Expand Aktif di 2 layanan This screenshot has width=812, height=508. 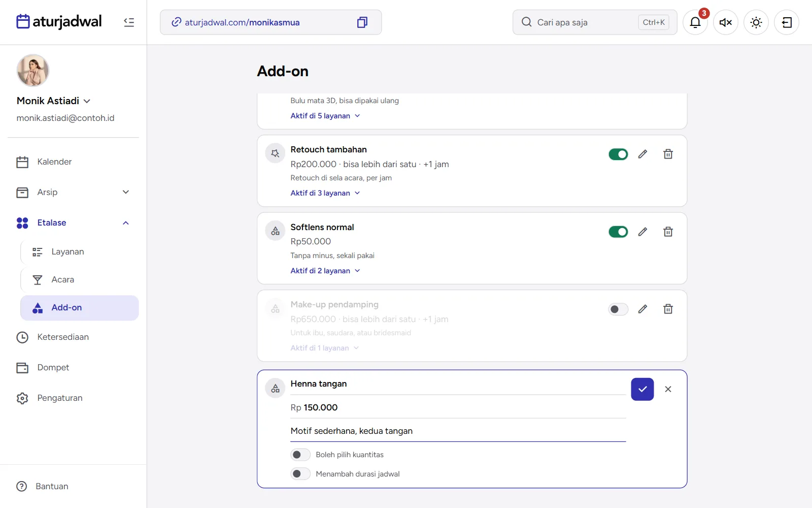(x=325, y=271)
